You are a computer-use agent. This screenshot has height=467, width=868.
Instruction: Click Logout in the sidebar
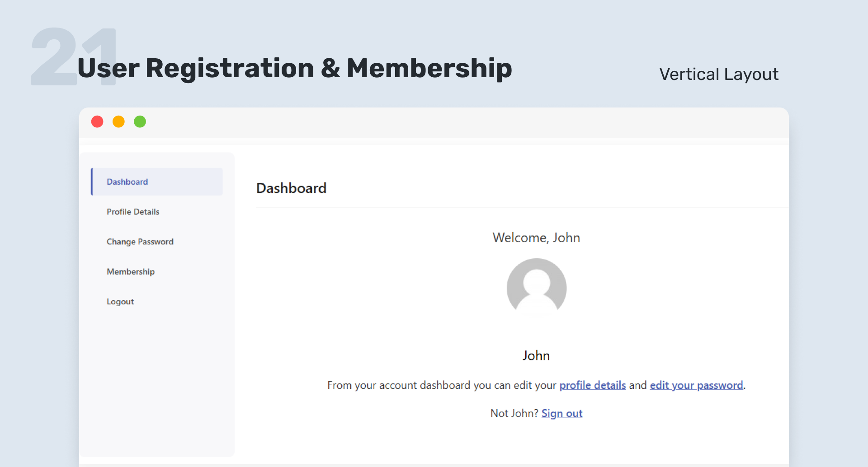(120, 302)
